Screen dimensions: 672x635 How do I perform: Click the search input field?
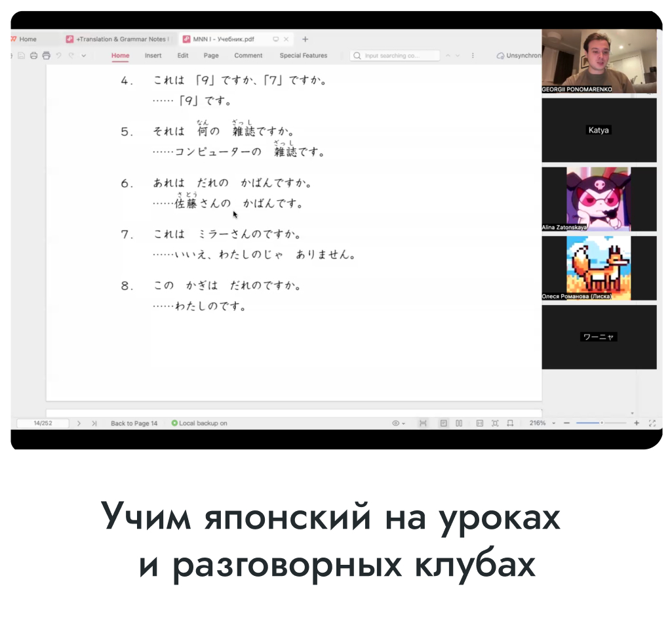coord(395,56)
